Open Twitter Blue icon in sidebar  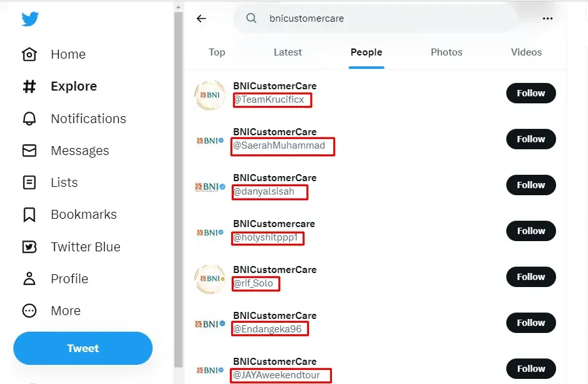coord(29,247)
